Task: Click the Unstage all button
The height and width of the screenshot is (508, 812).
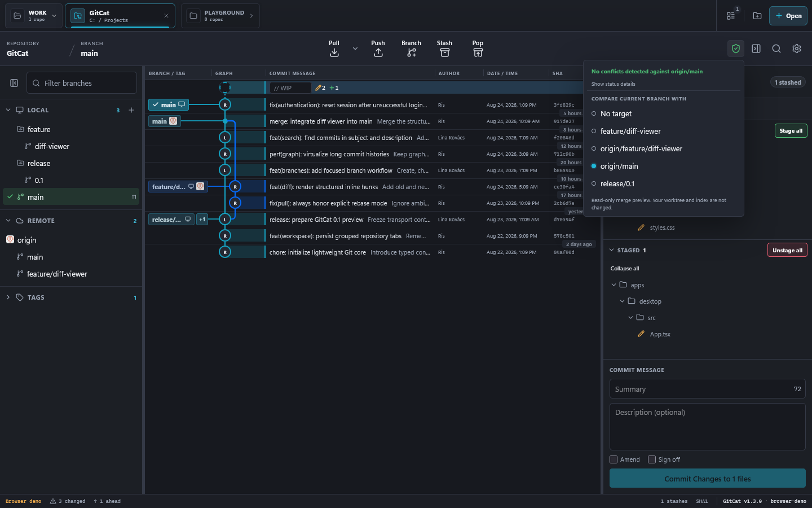Action: (787, 250)
